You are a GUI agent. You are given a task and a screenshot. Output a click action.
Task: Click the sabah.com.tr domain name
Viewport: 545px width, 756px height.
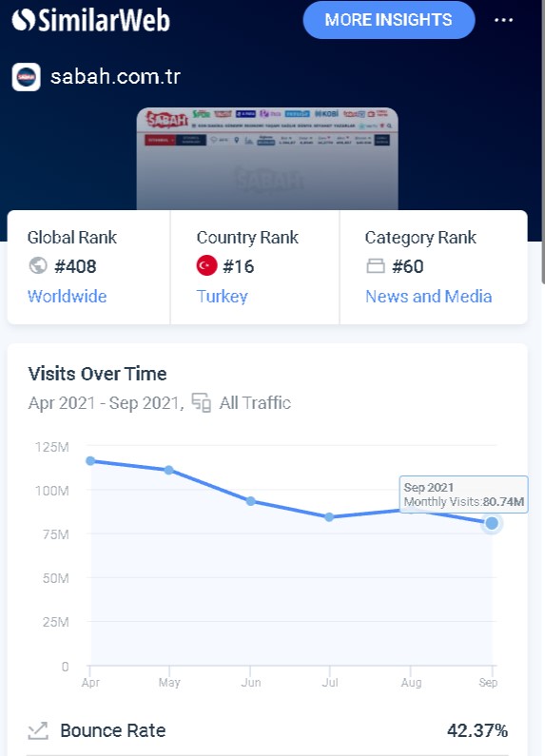[115, 77]
